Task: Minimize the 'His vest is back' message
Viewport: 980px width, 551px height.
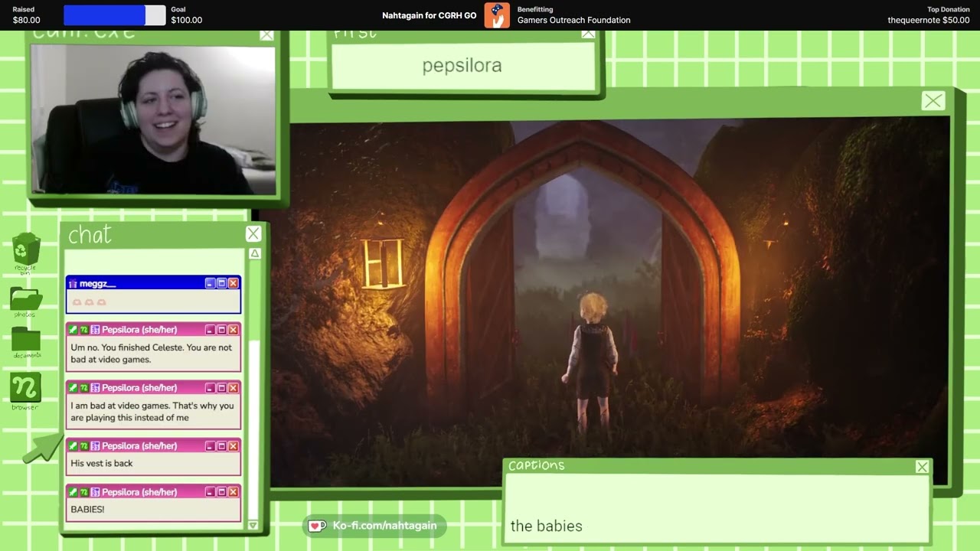Action: point(210,446)
